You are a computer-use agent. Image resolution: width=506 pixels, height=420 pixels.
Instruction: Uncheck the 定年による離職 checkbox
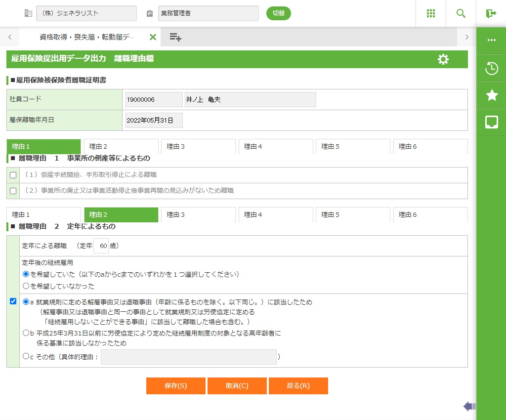coord(13,301)
